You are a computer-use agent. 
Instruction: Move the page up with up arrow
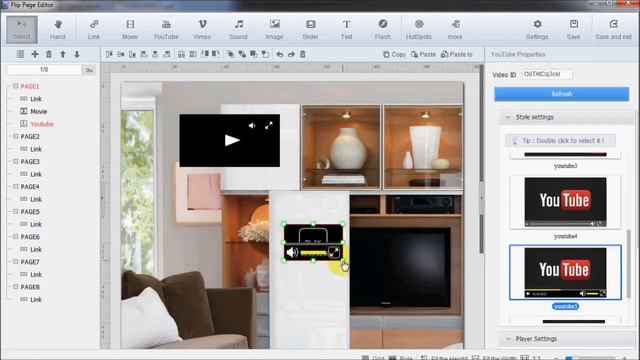63,54
